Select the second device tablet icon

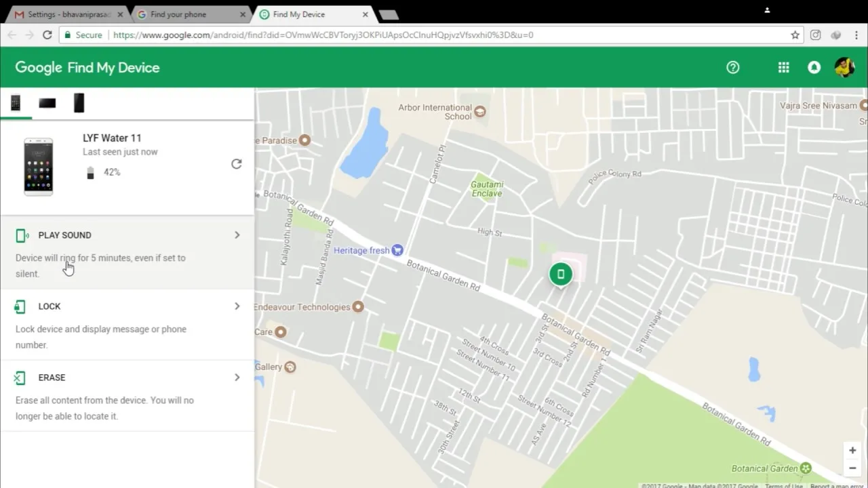[47, 103]
